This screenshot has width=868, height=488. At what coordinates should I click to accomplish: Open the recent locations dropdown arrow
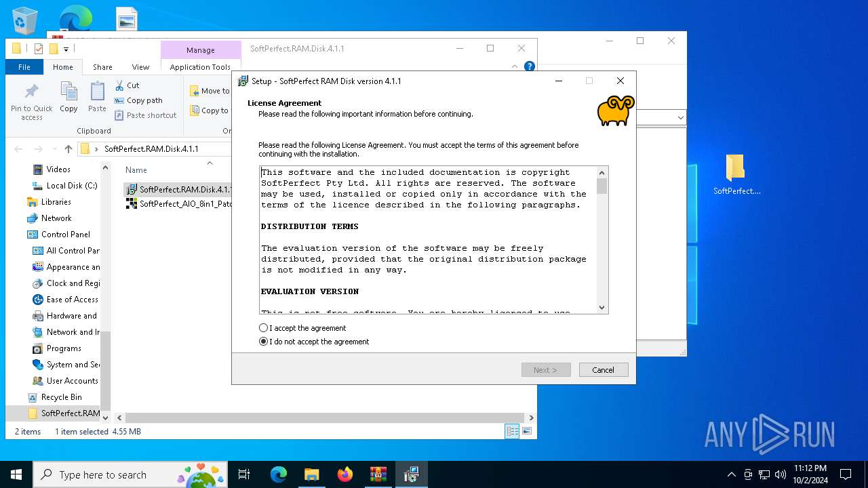point(55,149)
